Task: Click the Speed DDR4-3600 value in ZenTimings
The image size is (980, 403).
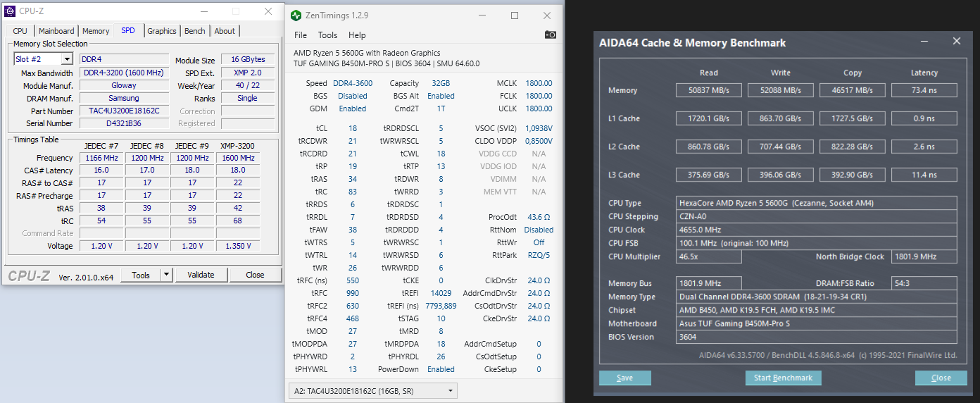Action: tap(351, 83)
